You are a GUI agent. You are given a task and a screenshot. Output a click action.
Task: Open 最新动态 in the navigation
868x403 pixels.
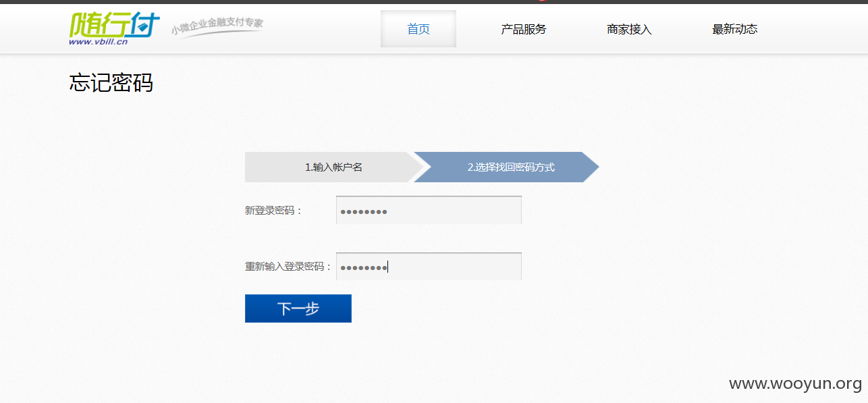734,29
